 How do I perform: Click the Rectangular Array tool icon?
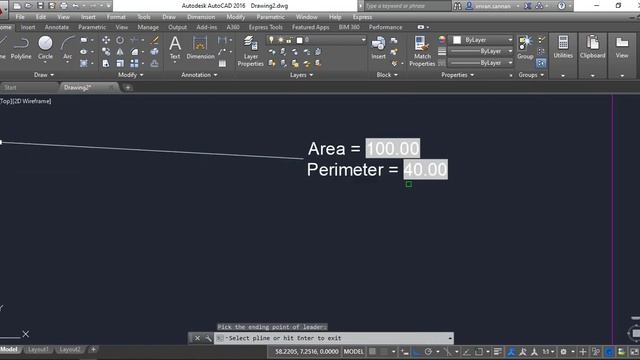coord(134,63)
